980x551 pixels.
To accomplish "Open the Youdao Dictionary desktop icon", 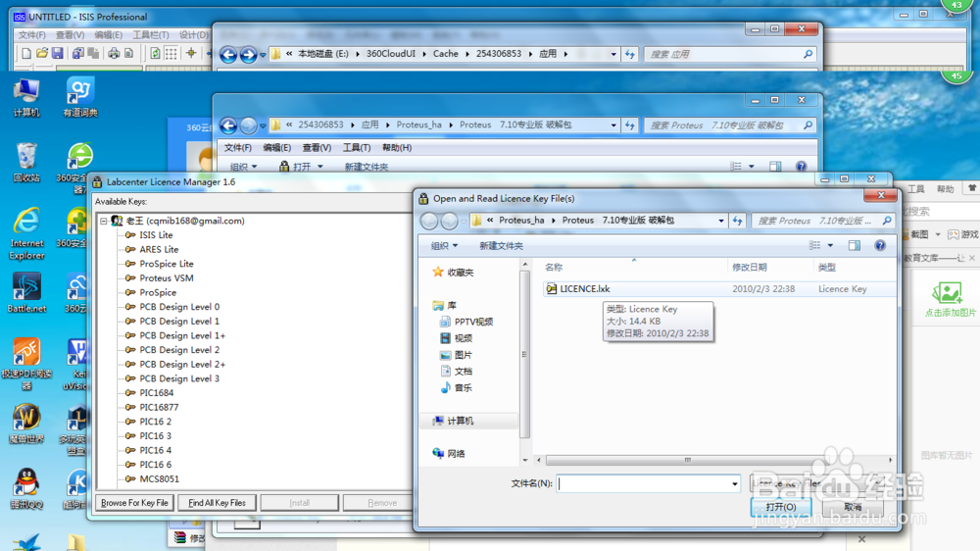I will (x=80, y=98).
